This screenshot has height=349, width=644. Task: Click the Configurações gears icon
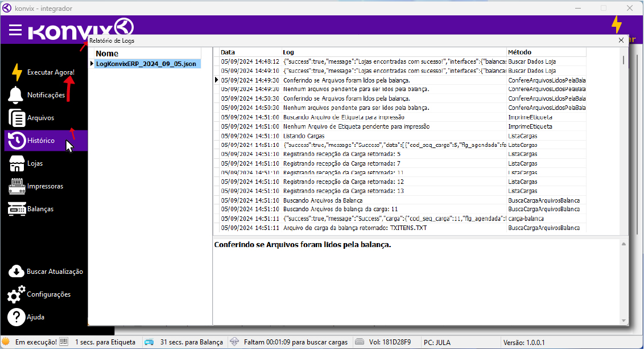(x=16, y=294)
